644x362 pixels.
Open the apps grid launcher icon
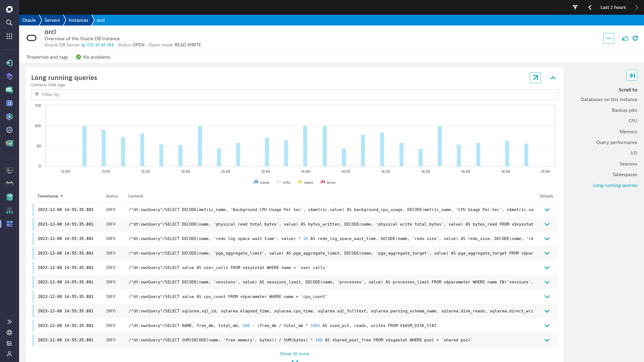pos(9,36)
